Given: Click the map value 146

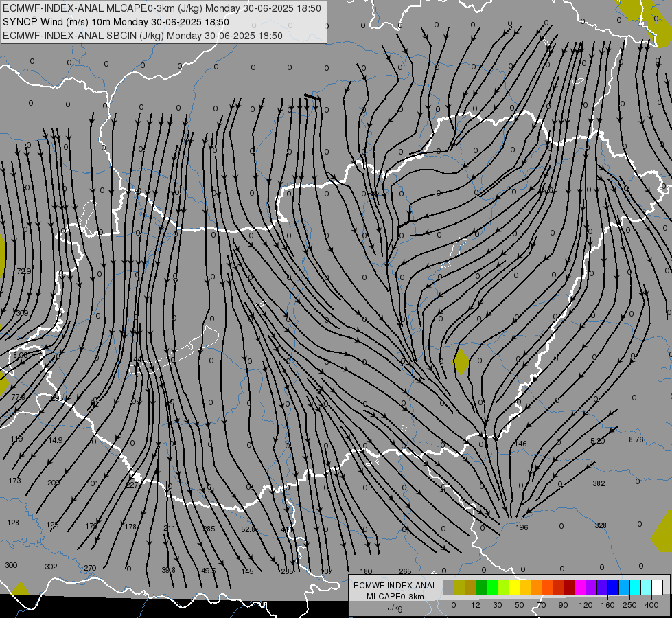Looking at the screenshot, I should (521, 444).
